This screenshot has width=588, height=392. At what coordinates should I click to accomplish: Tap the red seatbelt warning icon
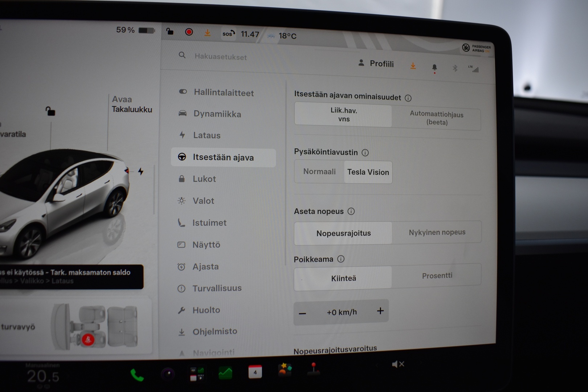coord(88,340)
